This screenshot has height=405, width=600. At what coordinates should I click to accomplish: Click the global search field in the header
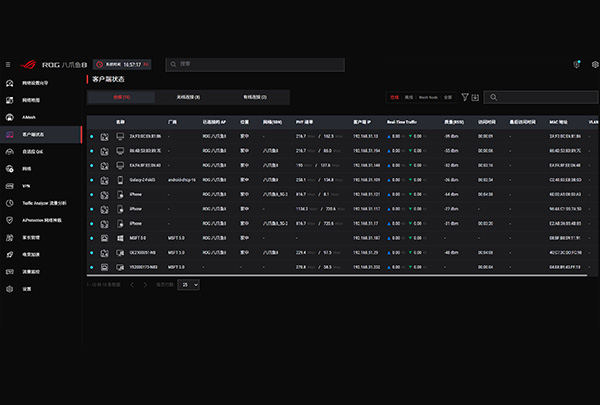pyautogui.click(x=255, y=64)
